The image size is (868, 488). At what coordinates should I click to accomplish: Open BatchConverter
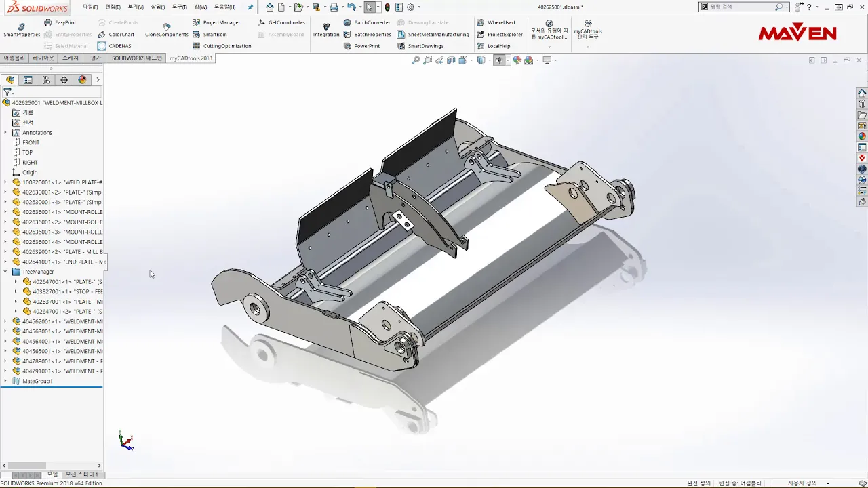click(x=367, y=22)
